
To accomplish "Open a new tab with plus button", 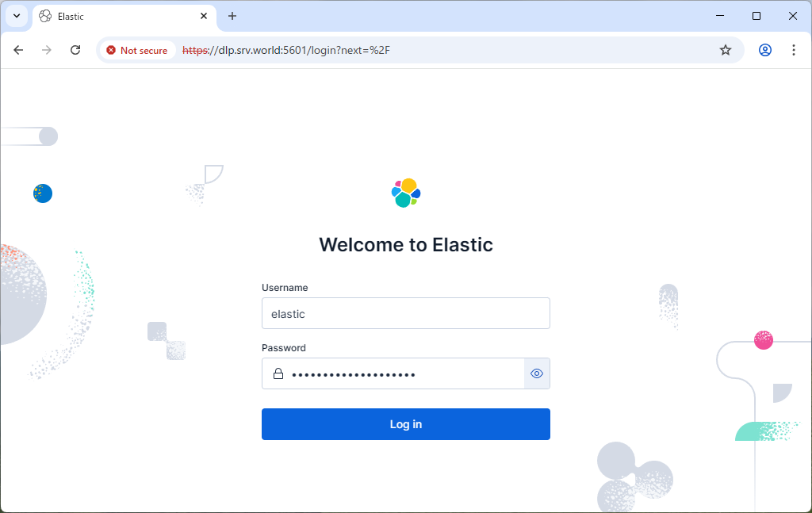I will point(232,16).
